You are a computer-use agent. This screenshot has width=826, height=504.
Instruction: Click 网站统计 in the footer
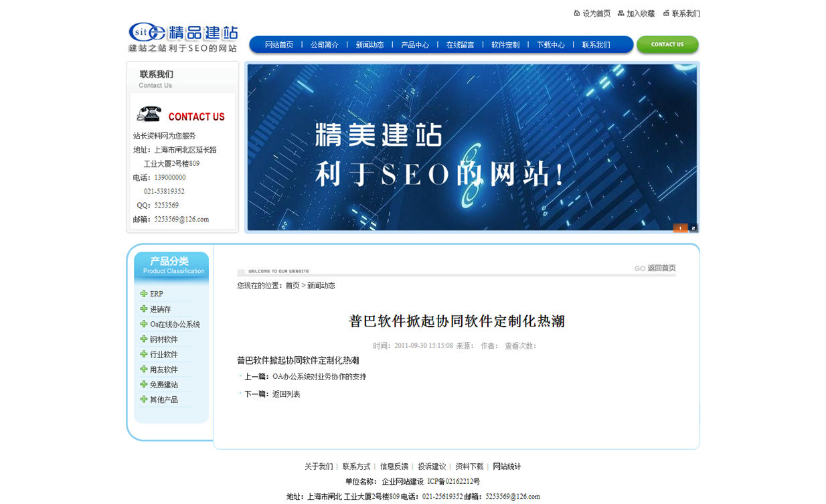507,467
